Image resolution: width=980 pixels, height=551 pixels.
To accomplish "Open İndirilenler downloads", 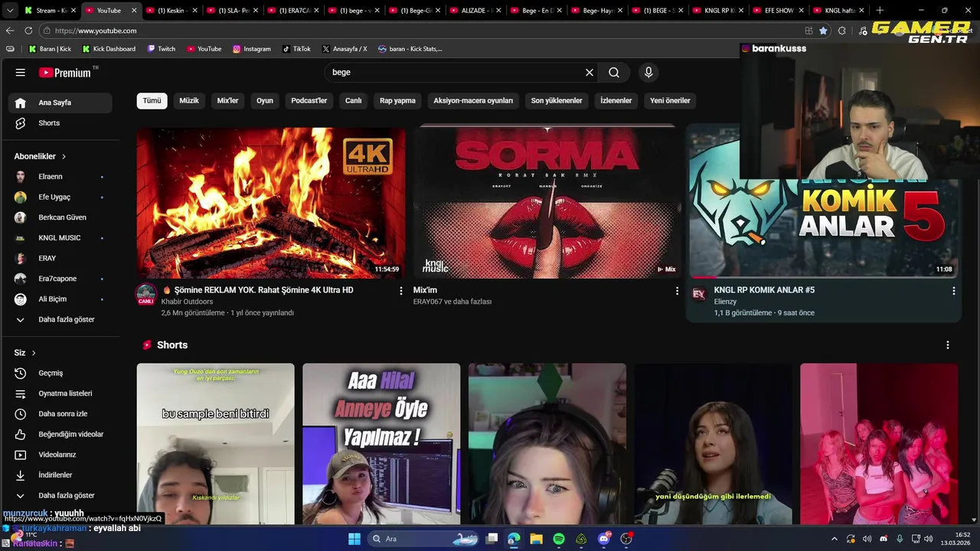I will pyautogui.click(x=60, y=475).
